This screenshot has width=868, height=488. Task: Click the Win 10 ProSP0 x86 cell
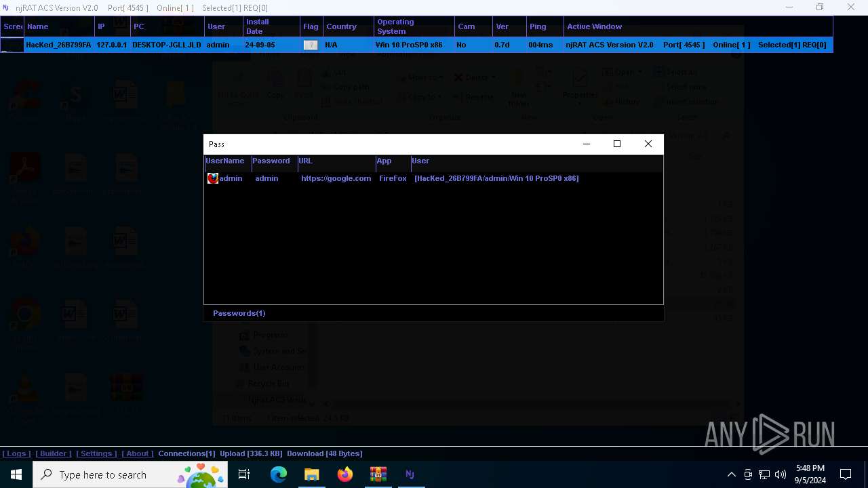point(409,45)
